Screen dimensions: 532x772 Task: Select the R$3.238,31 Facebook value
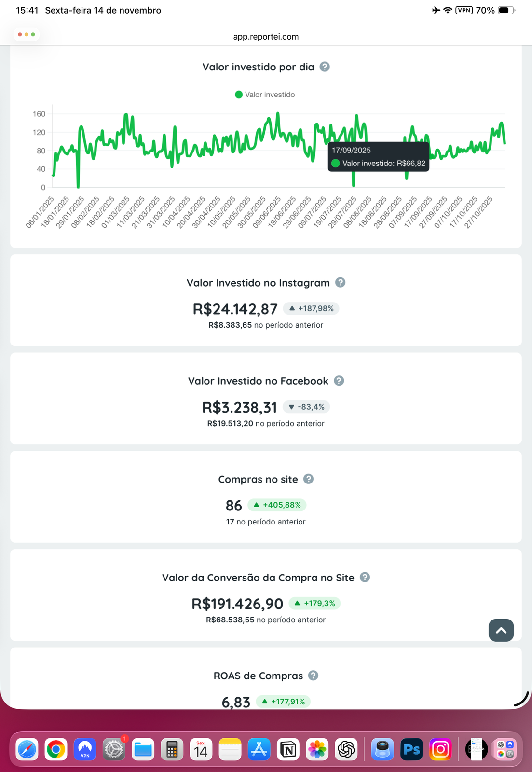tap(239, 407)
